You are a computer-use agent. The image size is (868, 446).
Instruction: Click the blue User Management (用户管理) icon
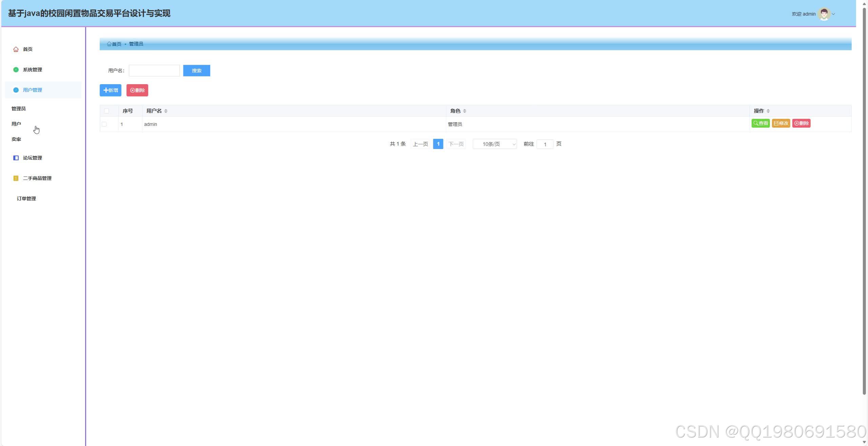16,90
